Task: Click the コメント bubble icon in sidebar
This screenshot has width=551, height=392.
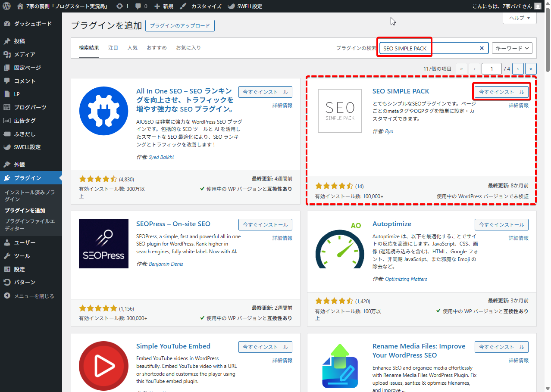Action: 7,81
